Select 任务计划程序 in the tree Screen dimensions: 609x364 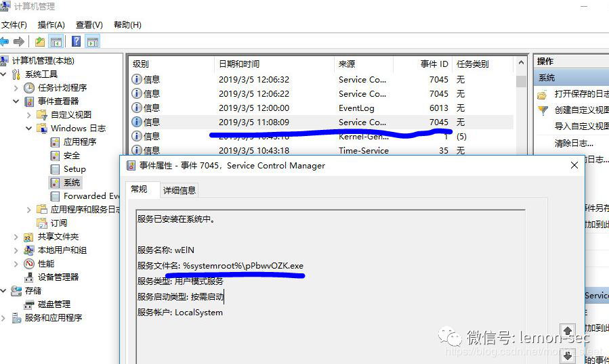(62, 88)
